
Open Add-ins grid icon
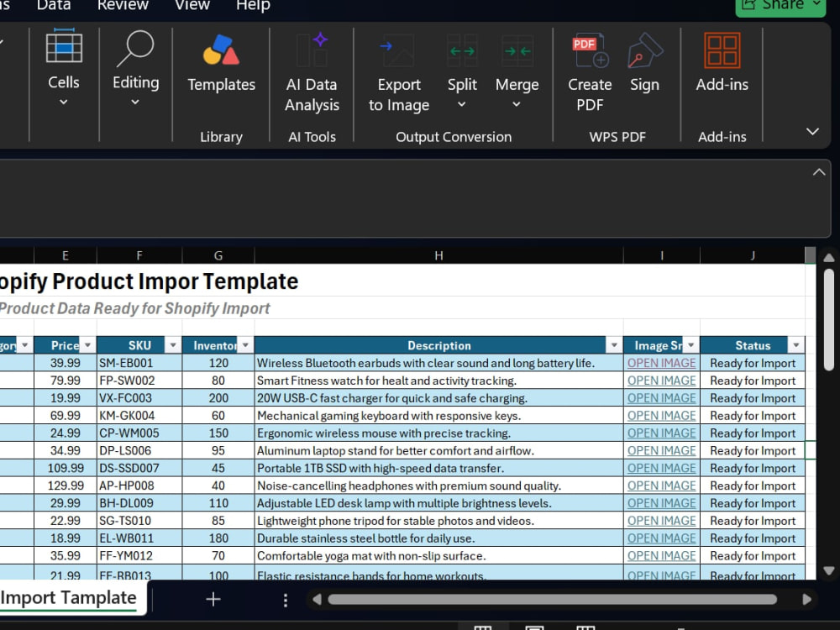point(722,51)
